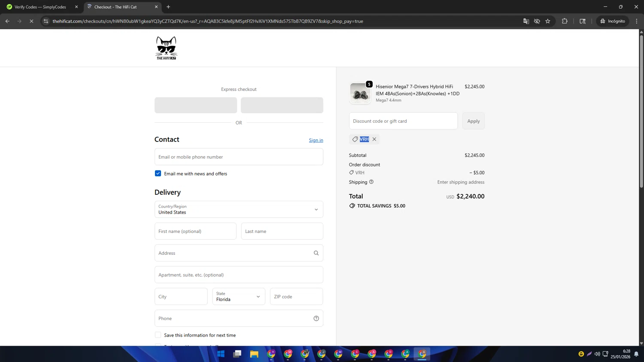The width and height of the screenshot is (644, 362).
Task: Check Save this information for next time
Action: [158, 335]
